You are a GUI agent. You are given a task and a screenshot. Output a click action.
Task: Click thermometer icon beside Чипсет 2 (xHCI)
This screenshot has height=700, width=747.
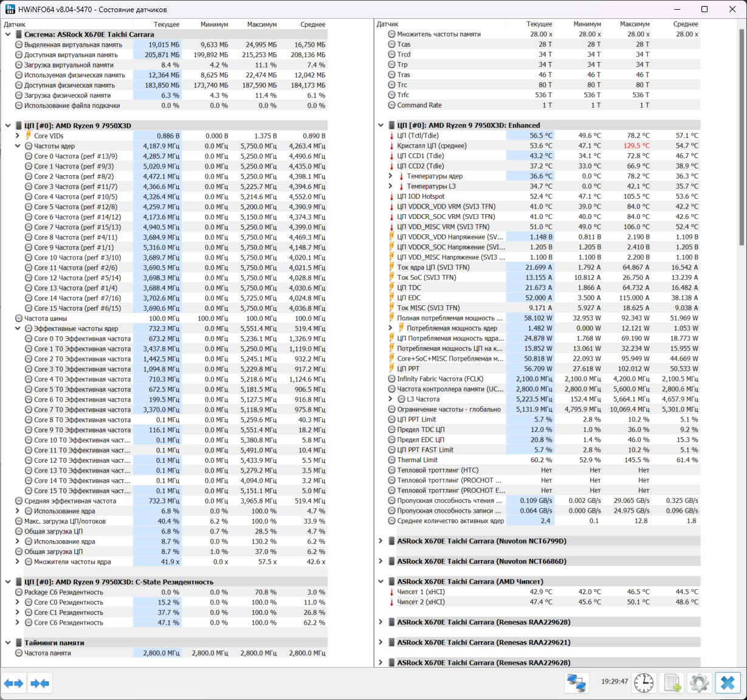(391, 602)
